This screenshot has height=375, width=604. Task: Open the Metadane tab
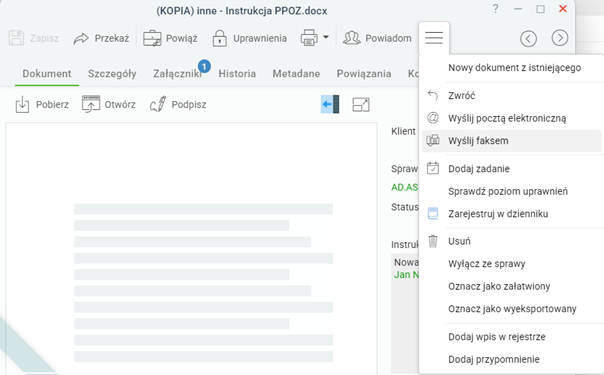click(x=296, y=74)
